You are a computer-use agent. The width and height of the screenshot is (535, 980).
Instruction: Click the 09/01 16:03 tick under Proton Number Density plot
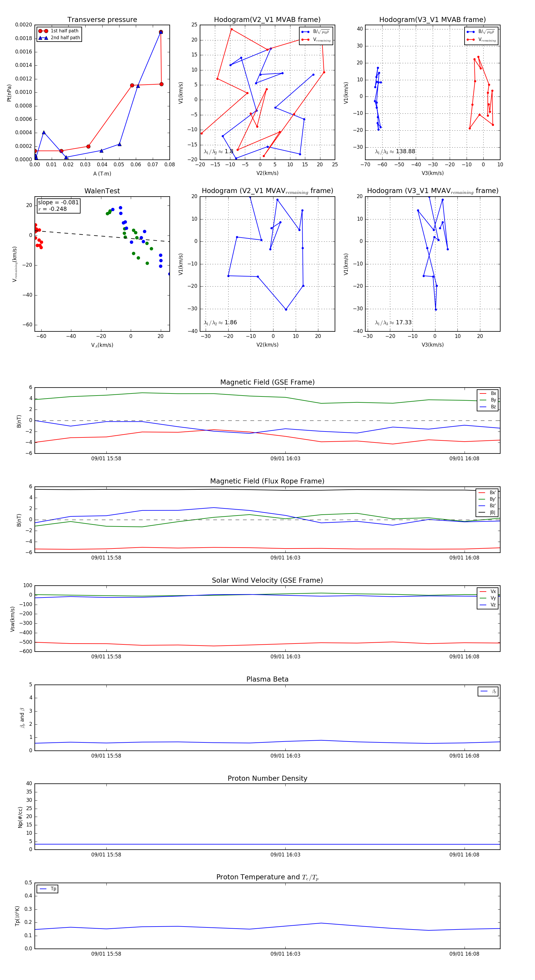(x=285, y=855)
